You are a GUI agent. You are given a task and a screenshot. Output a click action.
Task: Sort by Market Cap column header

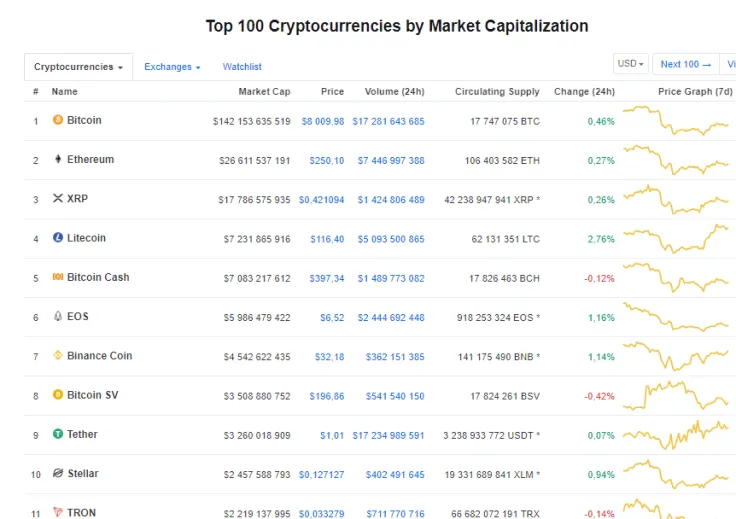[264, 92]
